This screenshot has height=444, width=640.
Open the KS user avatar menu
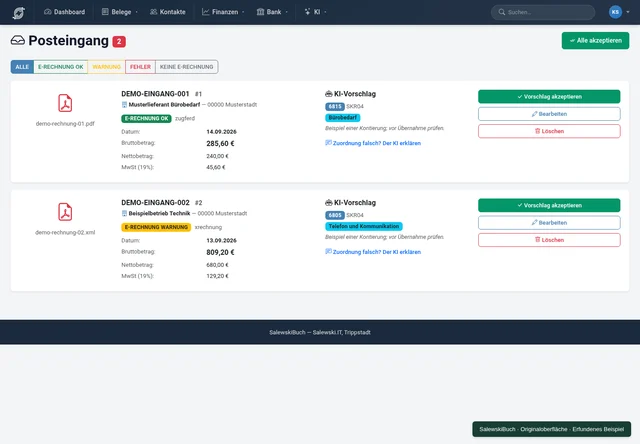pyautogui.click(x=615, y=12)
